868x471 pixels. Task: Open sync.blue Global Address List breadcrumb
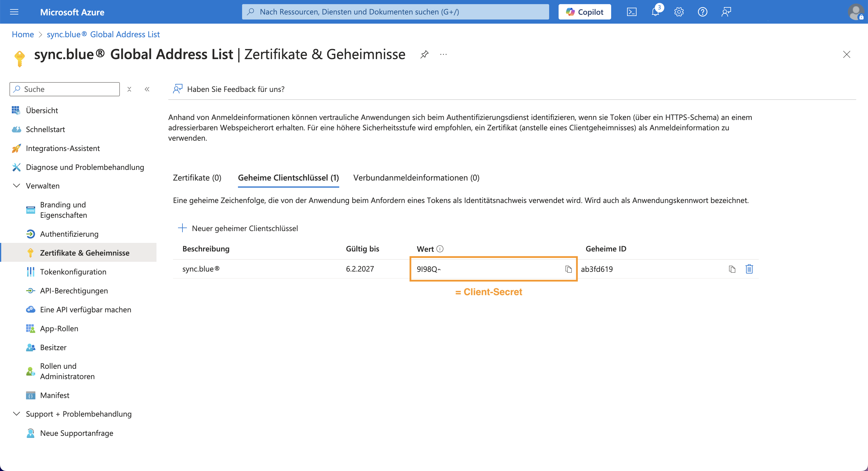103,34
